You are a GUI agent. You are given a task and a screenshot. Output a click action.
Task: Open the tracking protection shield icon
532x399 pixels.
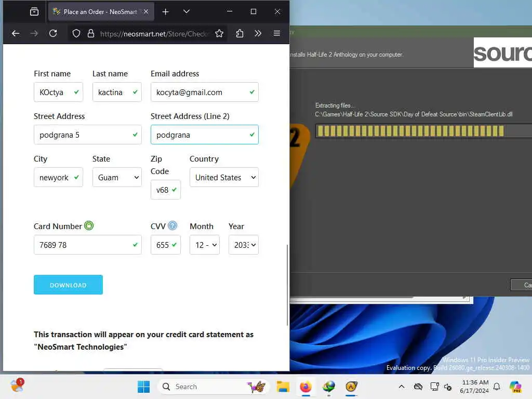point(76,33)
